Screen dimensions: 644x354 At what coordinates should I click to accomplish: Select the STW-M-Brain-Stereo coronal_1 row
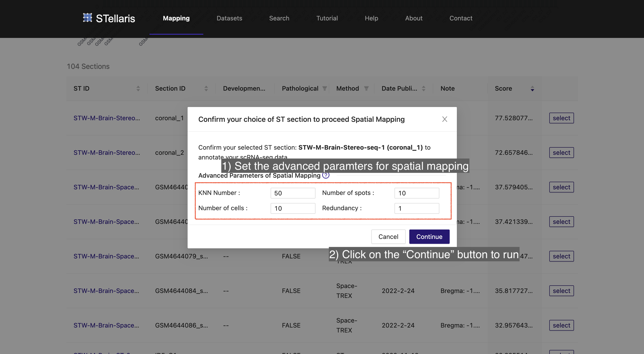tap(562, 118)
